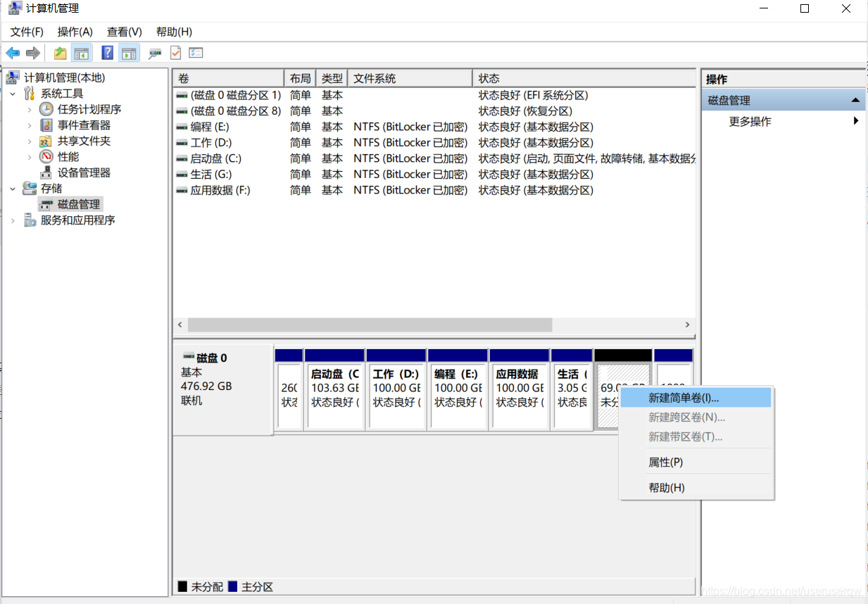Click the 任务计划程序 clock icon
This screenshot has width=868, height=604.
point(46,109)
